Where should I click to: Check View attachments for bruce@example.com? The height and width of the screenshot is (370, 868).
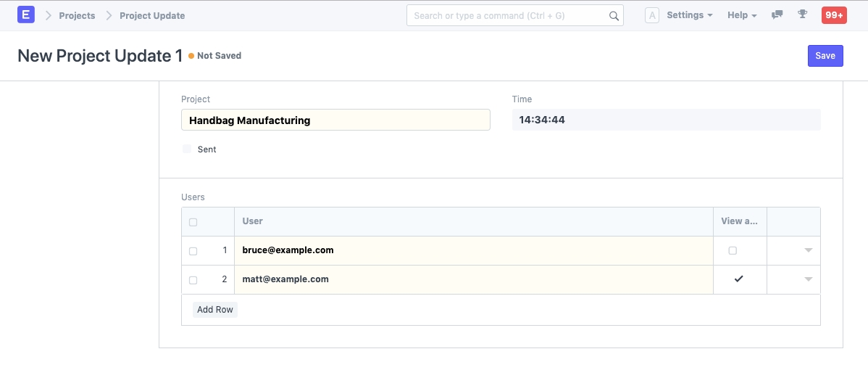click(x=733, y=250)
